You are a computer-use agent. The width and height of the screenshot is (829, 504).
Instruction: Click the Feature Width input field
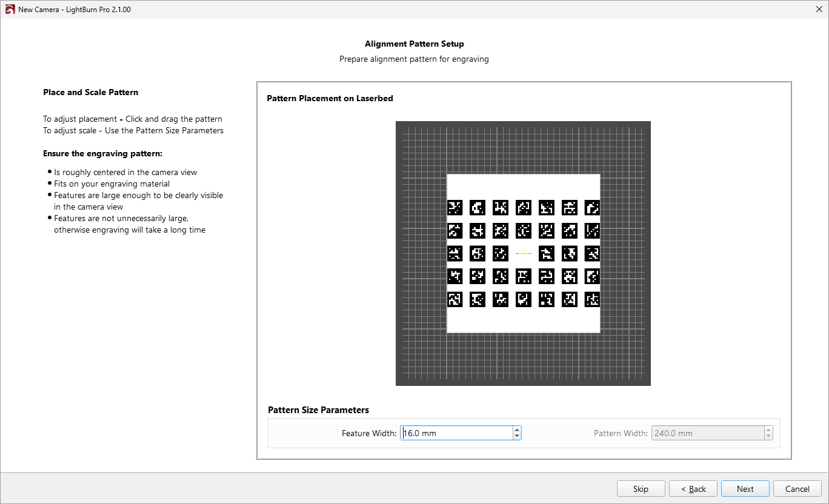coord(456,433)
